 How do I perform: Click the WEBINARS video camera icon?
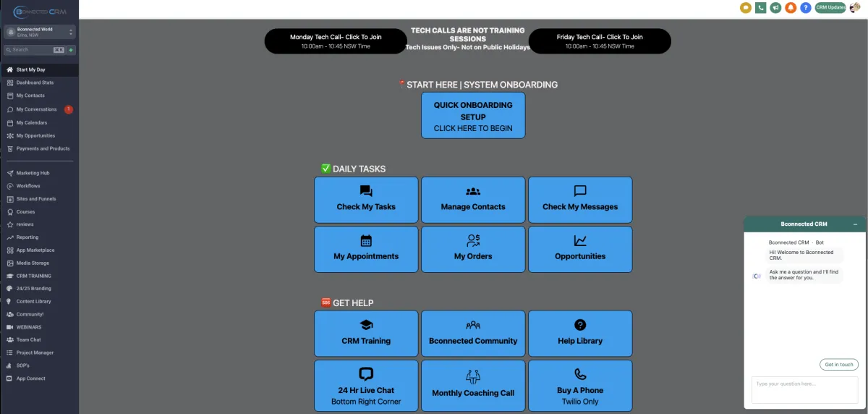click(x=10, y=327)
